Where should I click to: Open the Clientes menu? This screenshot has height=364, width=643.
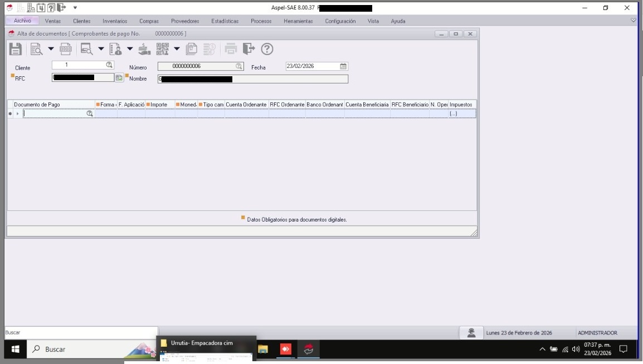coord(81,21)
